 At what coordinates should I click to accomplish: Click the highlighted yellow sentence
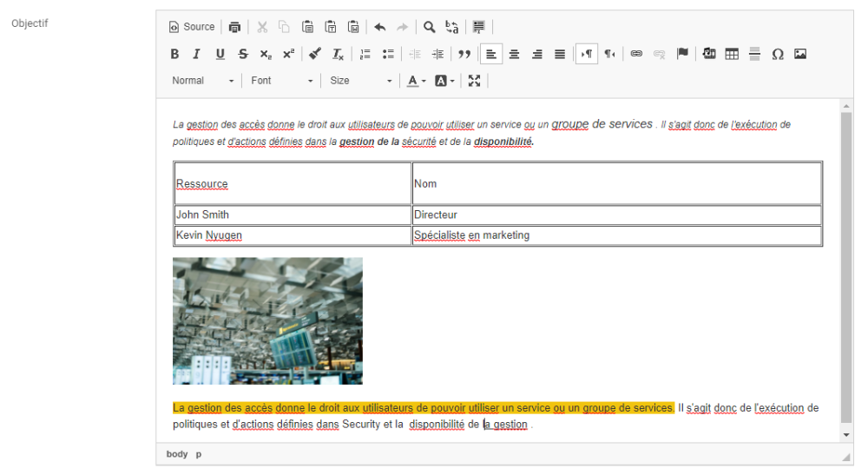pyautogui.click(x=424, y=408)
